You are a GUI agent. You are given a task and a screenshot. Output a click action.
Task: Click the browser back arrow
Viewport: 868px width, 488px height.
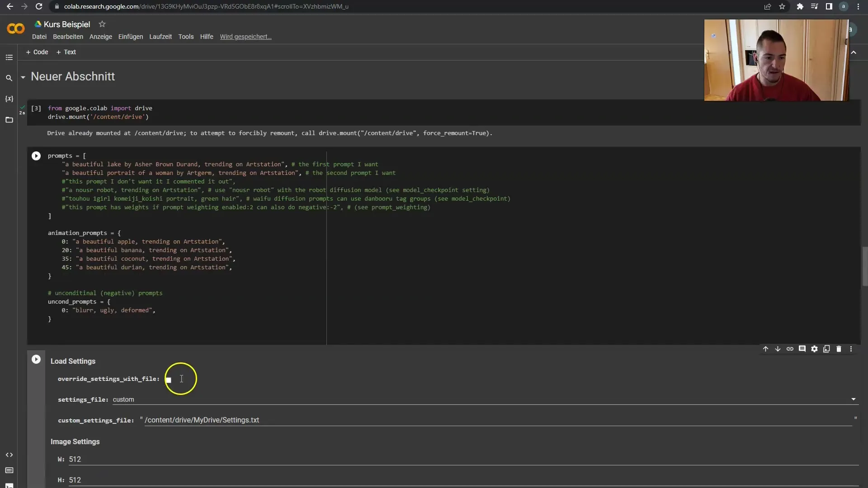pos(10,6)
